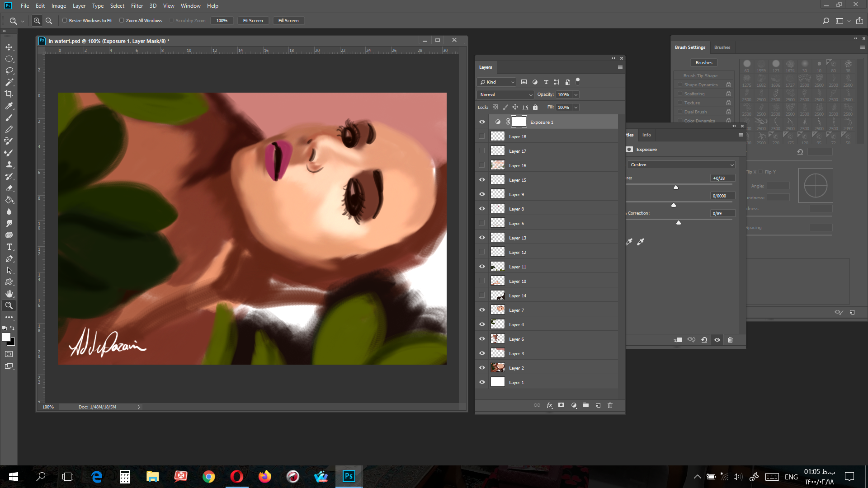The image size is (868, 488).
Task: Open the Fill slider dropdown
Action: pyautogui.click(x=576, y=108)
